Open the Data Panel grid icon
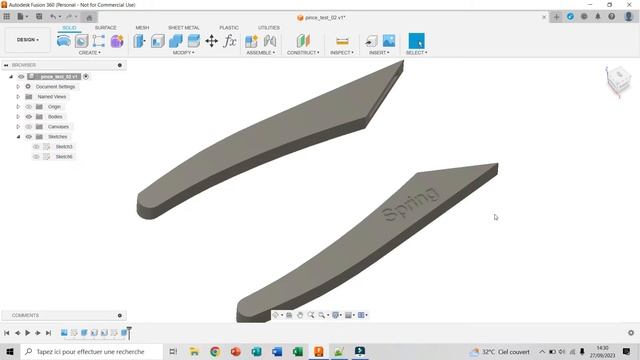Image resolution: width=640 pixels, height=360 pixels. coord(7,17)
